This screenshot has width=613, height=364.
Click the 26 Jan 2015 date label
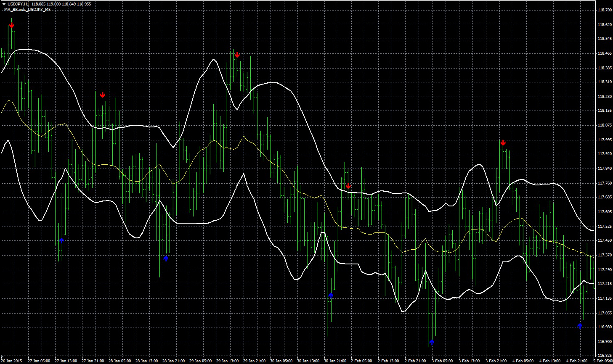[12, 361]
